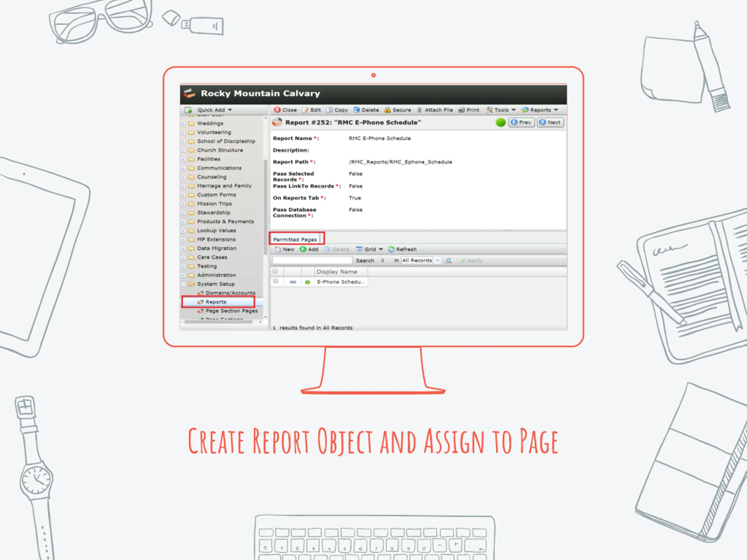Select the Mission Trips folder
Screen dimensions: 747x560
pyautogui.click(x=214, y=204)
